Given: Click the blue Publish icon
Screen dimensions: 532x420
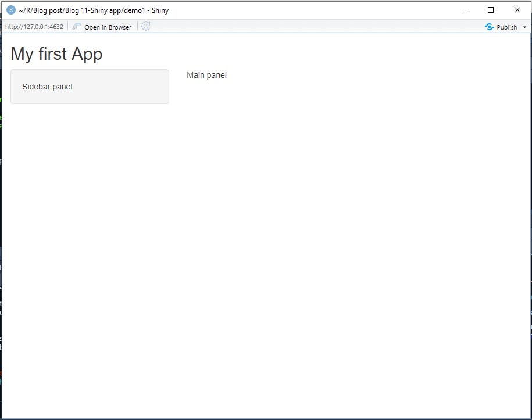Looking at the screenshot, I should (x=489, y=27).
